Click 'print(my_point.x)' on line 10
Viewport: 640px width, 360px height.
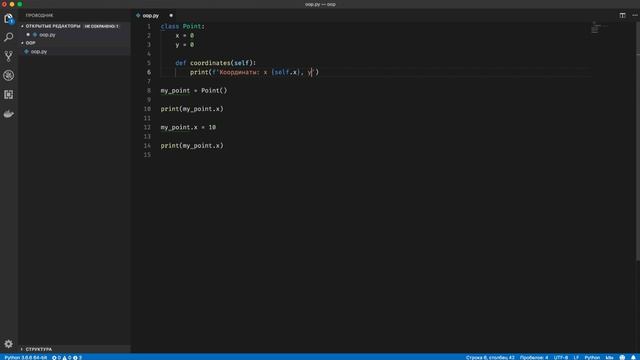click(x=192, y=109)
